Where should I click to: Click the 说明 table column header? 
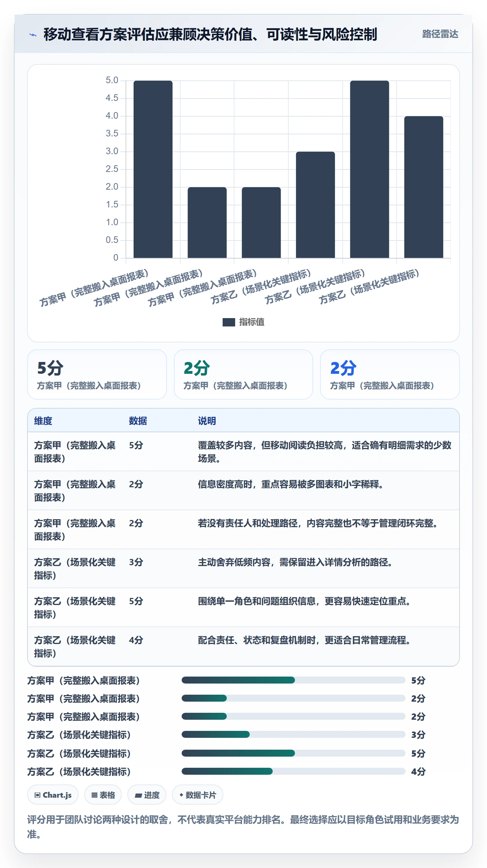[x=207, y=421]
